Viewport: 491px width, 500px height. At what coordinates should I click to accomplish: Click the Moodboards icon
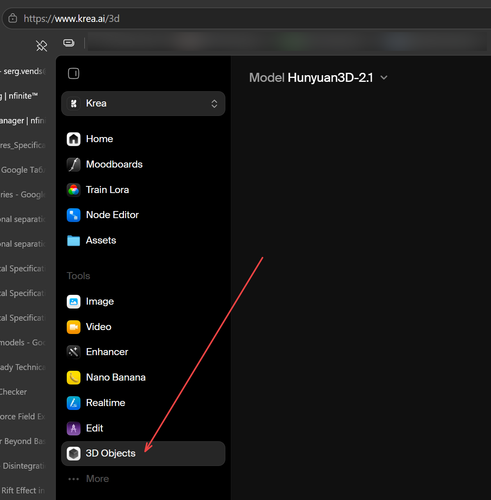(74, 164)
